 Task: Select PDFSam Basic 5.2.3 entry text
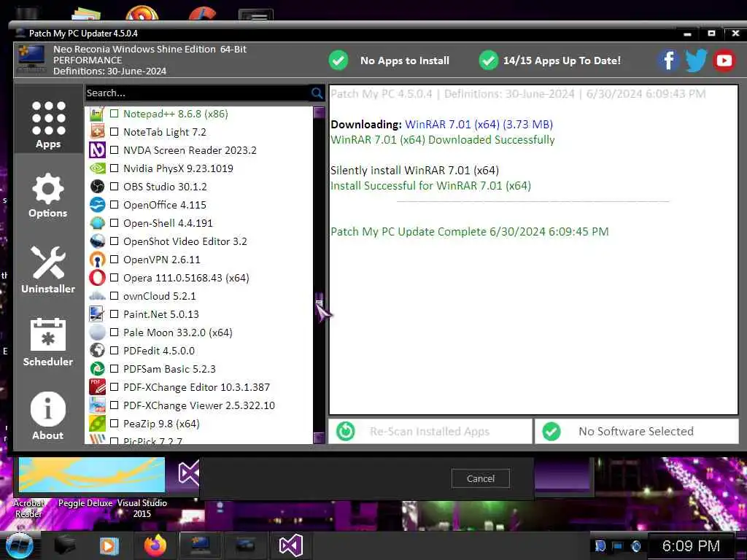(x=169, y=368)
